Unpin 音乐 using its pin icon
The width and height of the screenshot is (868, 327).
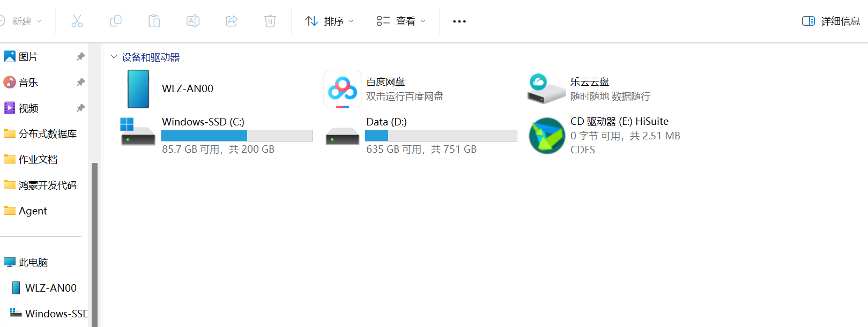[x=80, y=82]
